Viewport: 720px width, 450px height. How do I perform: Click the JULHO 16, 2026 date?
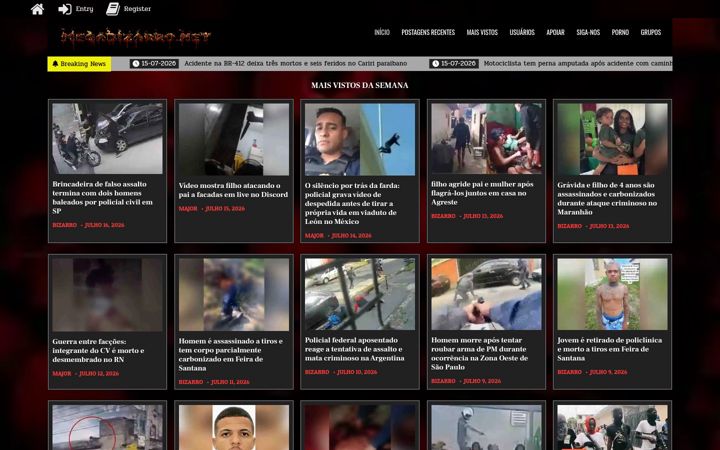click(104, 225)
